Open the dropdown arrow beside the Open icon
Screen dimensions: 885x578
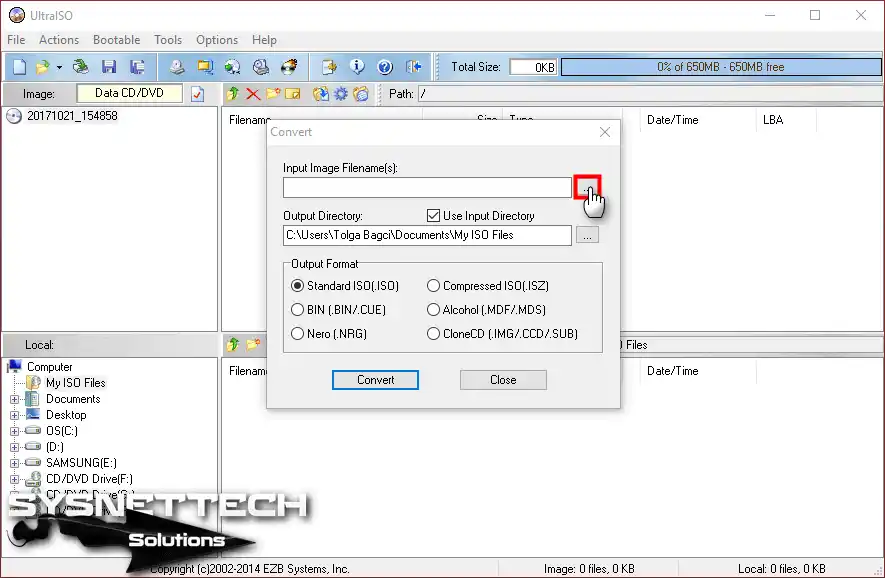59,68
